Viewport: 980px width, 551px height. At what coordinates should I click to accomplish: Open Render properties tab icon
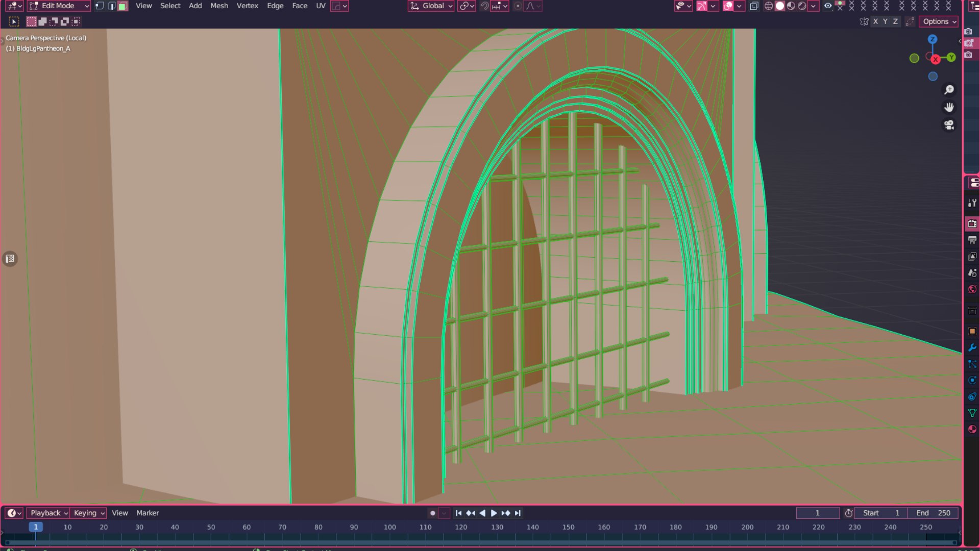point(972,223)
